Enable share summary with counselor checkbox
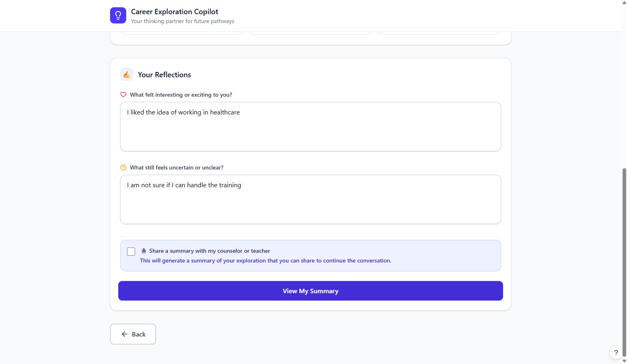This screenshot has width=627, height=364. pos(131,252)
